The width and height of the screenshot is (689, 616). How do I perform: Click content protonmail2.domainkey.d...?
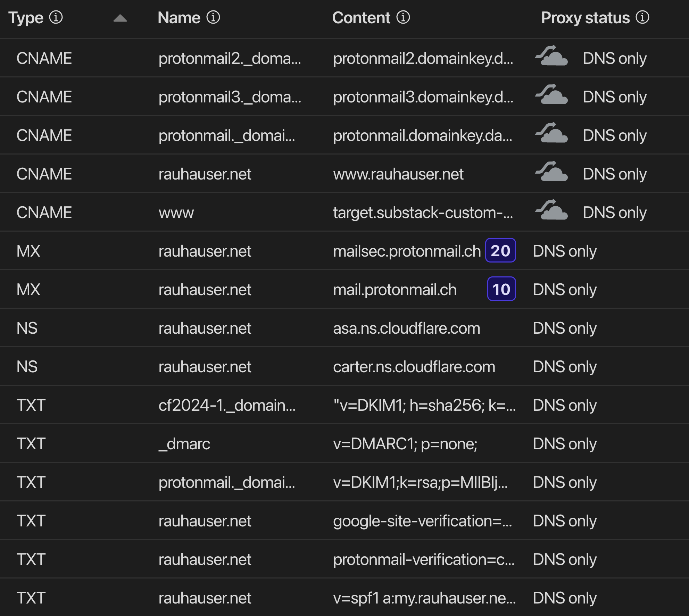pos(423,58)
